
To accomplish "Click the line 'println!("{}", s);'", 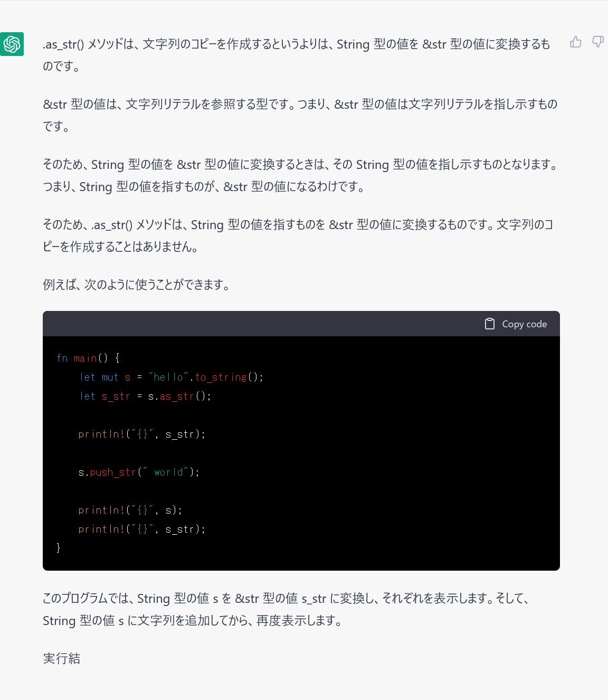I will (x=130, y=510).
